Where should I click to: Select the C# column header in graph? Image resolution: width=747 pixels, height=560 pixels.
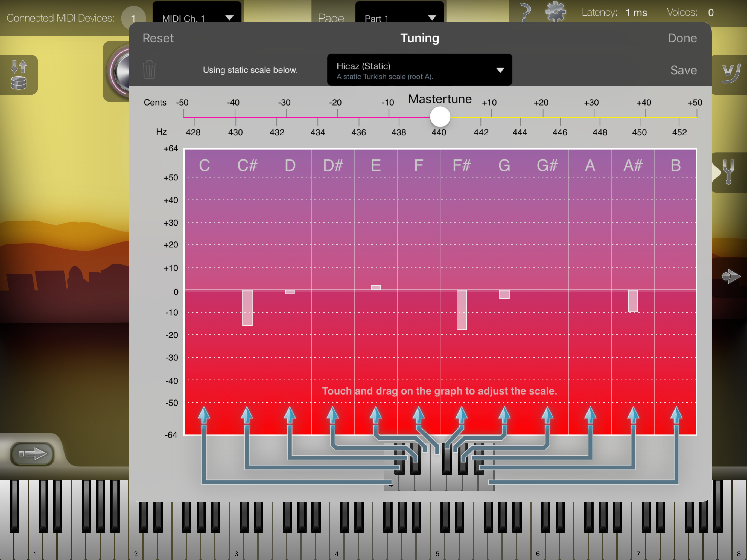(247, 165)
